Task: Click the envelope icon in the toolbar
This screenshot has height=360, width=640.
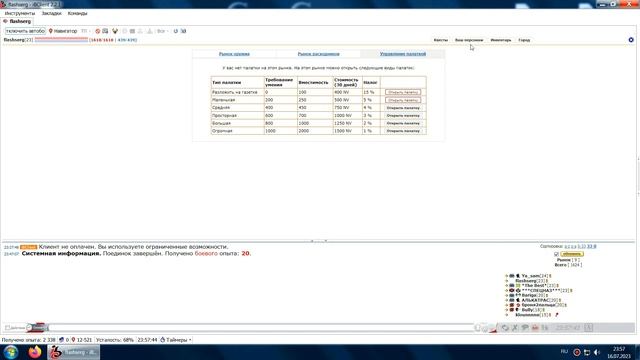Action: tap(105, 31)
